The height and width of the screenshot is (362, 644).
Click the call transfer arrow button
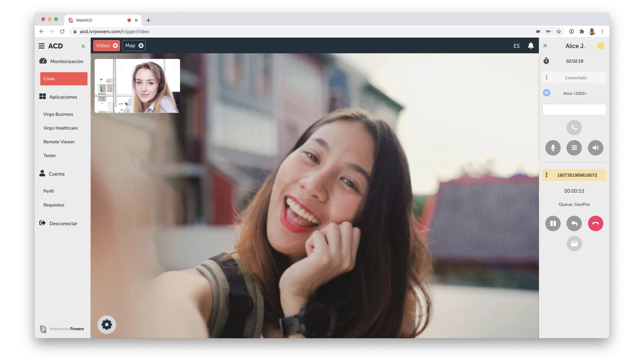(x=574, y=224)
